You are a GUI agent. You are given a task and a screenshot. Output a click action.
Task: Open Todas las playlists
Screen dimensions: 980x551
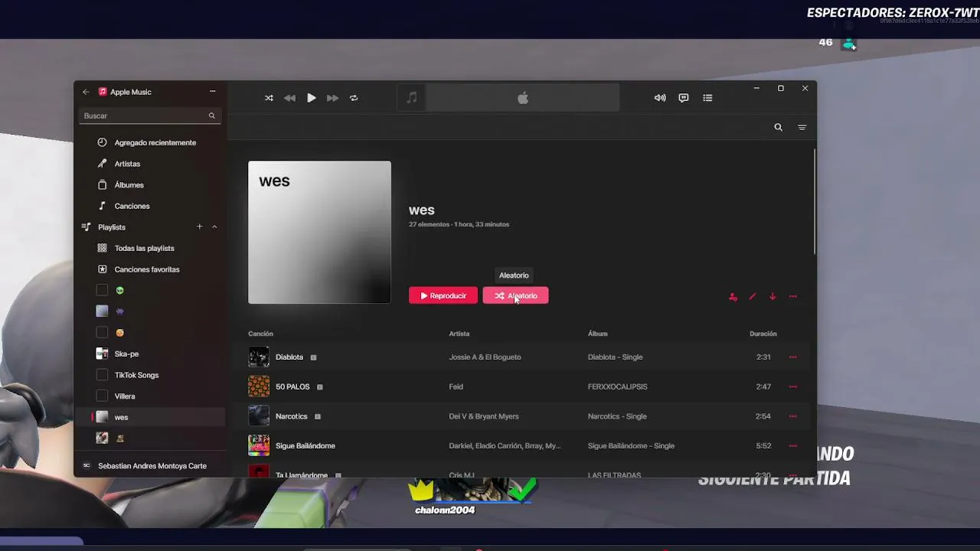pos(144,249)
